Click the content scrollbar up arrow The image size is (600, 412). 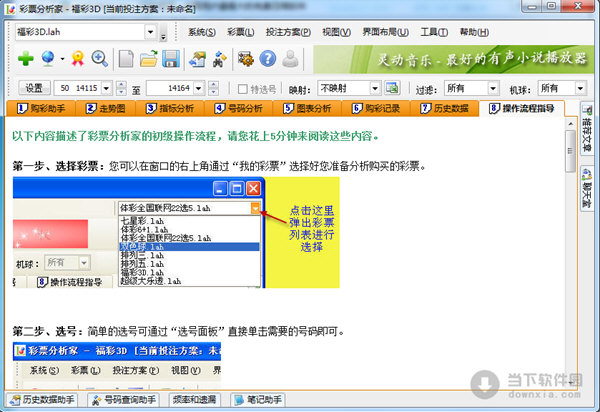point(571,124)
